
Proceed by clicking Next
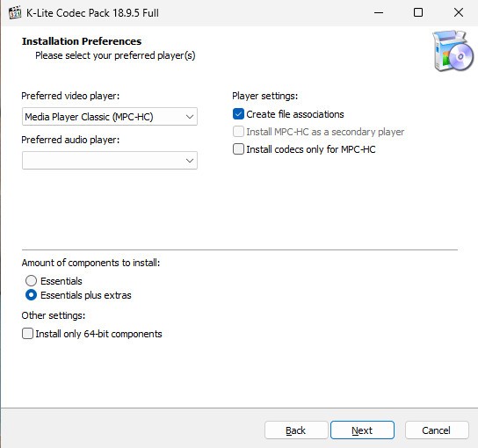(x=363, y=430)
